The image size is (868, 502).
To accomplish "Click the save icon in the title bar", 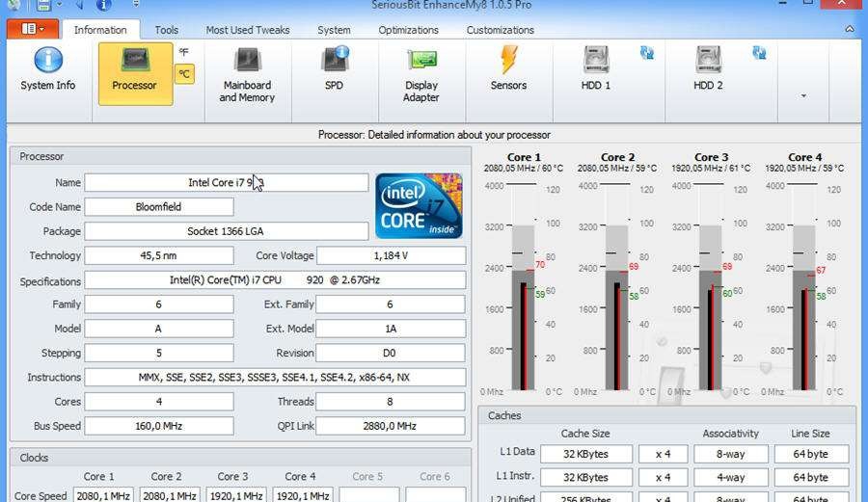I will (43, 5).
